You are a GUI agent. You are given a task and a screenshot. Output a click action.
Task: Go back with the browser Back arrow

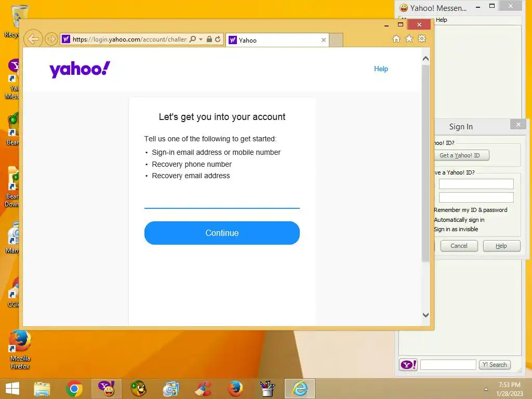(33, 39)
